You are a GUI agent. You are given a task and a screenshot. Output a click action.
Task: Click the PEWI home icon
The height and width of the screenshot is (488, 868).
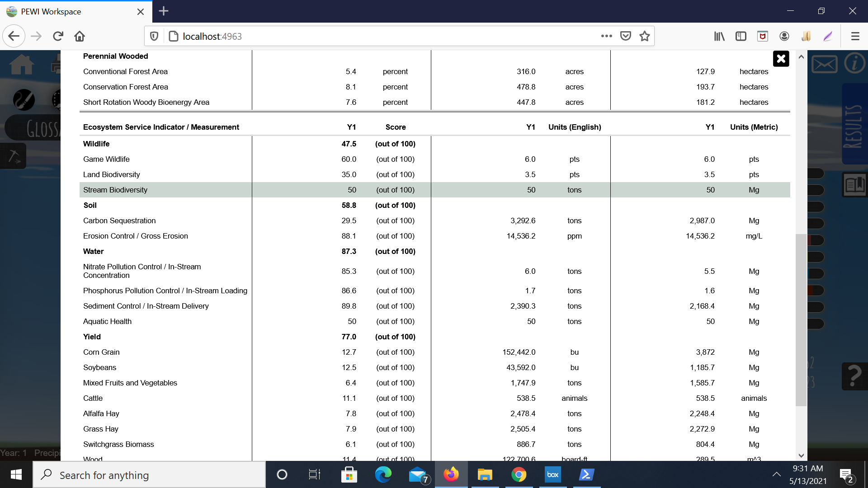[21, 65]
